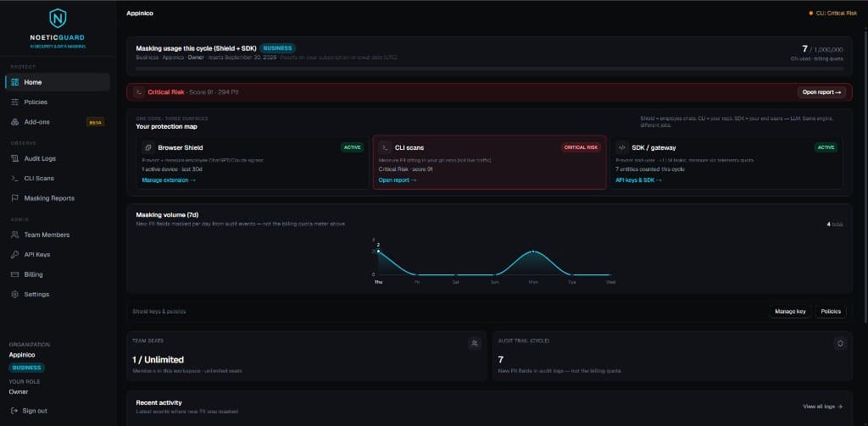This screenshot has width=868, height=426.
Task: Click the Sign out arrow icon
Action: [14, 411]
